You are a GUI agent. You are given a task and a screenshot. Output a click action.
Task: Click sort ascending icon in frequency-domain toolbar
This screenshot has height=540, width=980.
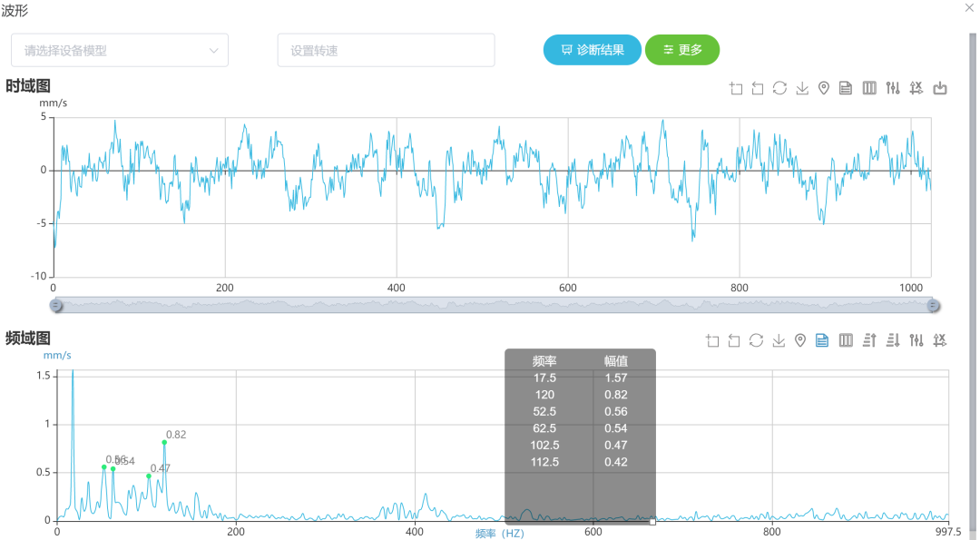pyautogui.click(x=869, y=340)
